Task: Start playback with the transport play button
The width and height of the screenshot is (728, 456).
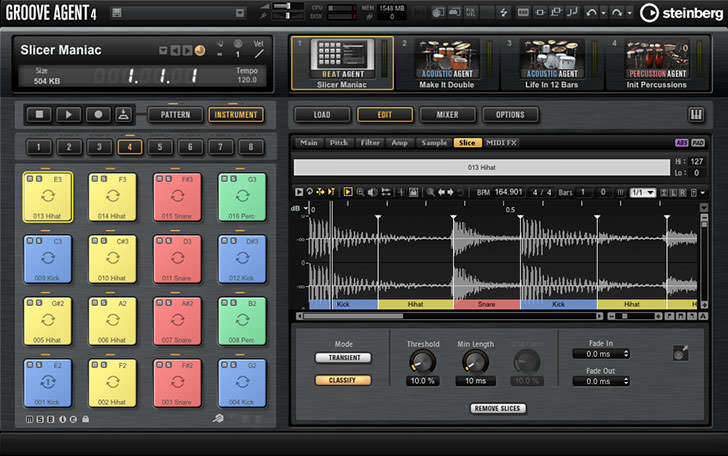Action: [x=69, y=114]
